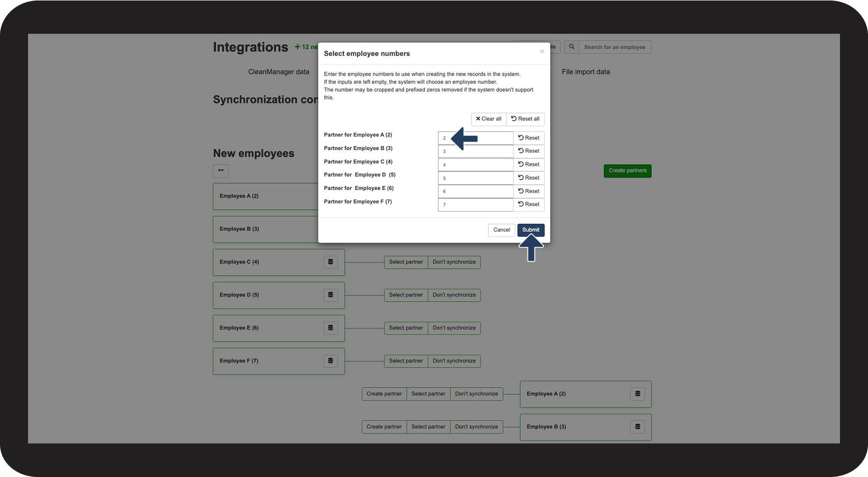868x477 pixels.
Task: Click the Clear all button
Action: click(x=489, y=119)
